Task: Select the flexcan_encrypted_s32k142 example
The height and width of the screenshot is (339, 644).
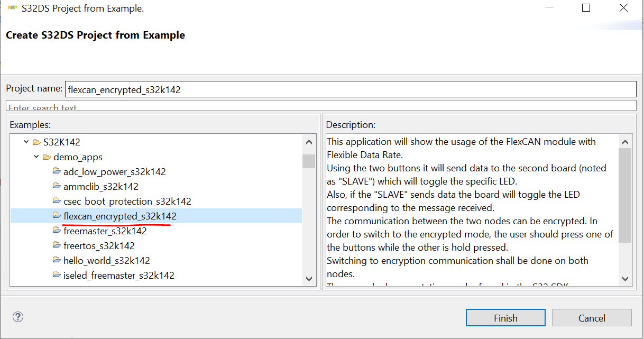Action: [119, 216]
